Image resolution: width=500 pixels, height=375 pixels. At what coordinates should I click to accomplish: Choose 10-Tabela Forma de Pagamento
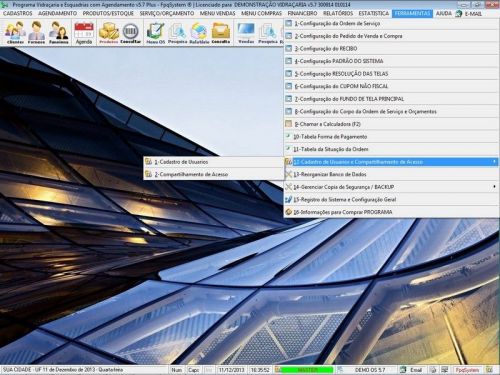tap(391, 137)
